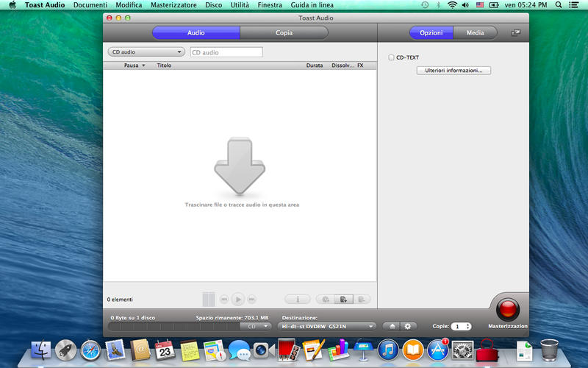Open the CD disc size dropdown
Viewport: 588px width, 368px height.
pyautogui.click(x=256, y=326)
